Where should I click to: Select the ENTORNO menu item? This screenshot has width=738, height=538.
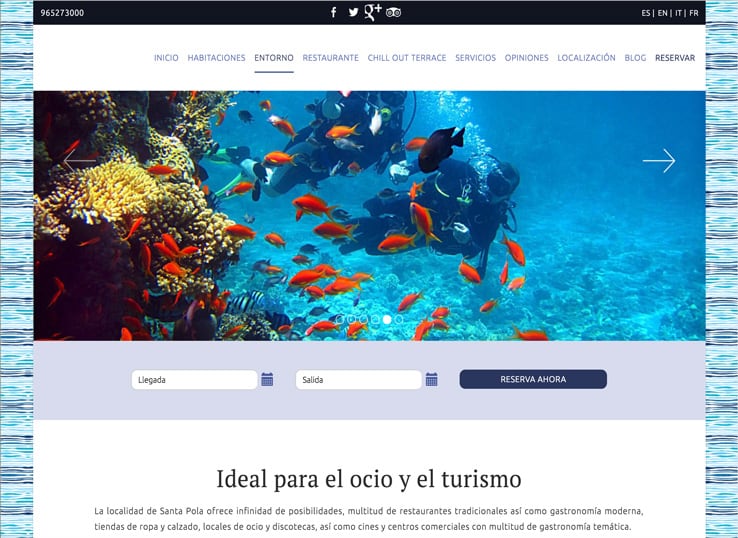coord(274,58)
